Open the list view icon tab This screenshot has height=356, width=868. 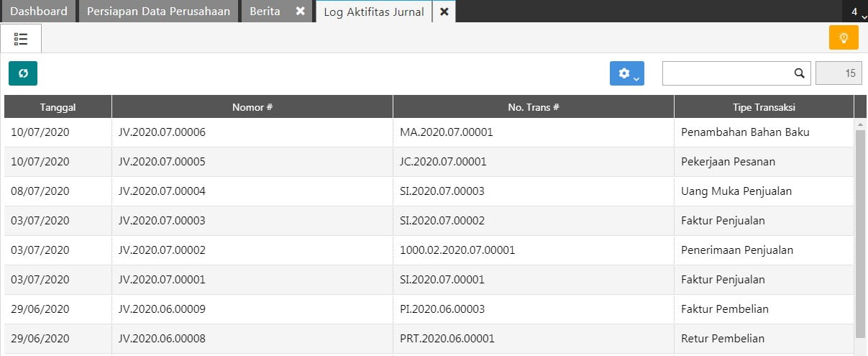[x=21, y=38]
